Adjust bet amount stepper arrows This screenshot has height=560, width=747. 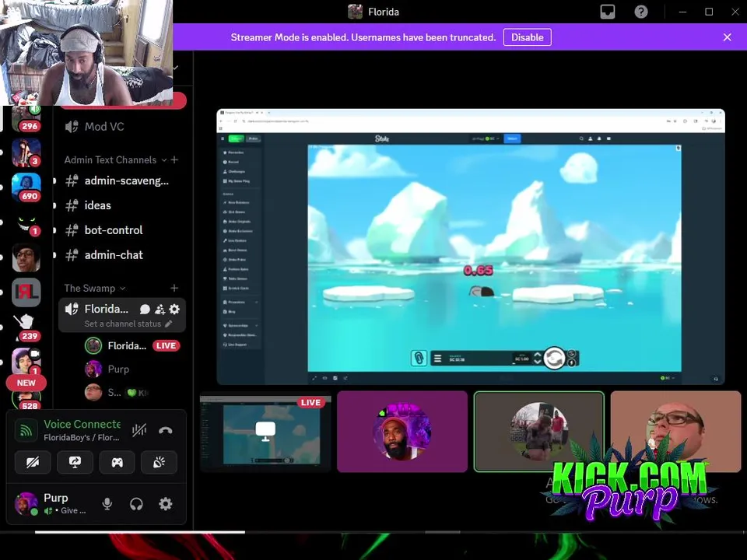[x=538, y=358]
